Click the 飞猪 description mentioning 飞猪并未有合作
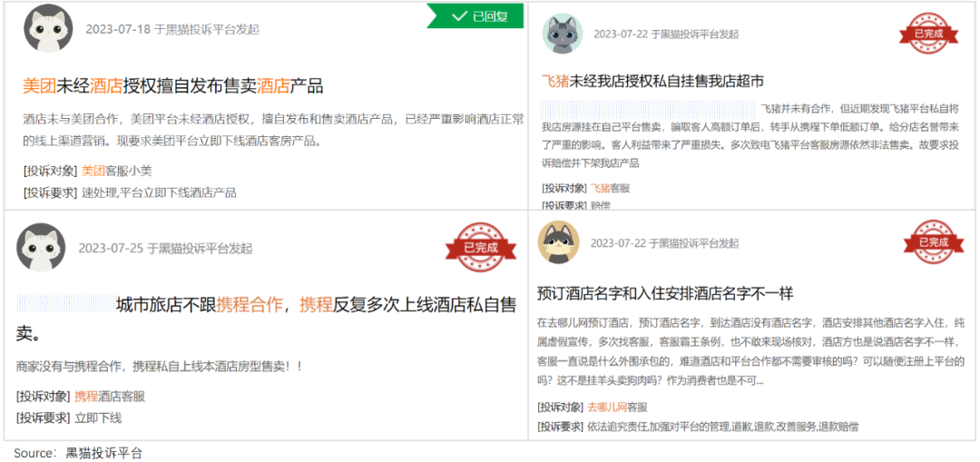This screenshot has width=980, height=462. (750, 135)
